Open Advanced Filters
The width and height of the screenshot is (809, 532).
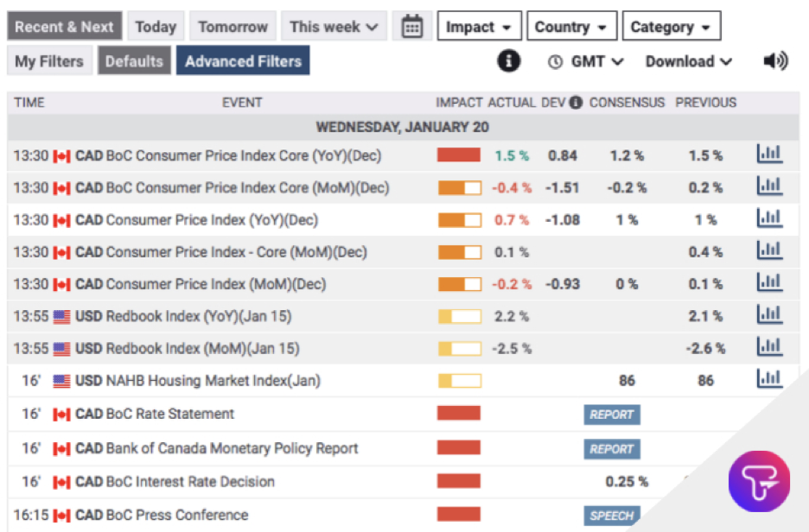243,60
